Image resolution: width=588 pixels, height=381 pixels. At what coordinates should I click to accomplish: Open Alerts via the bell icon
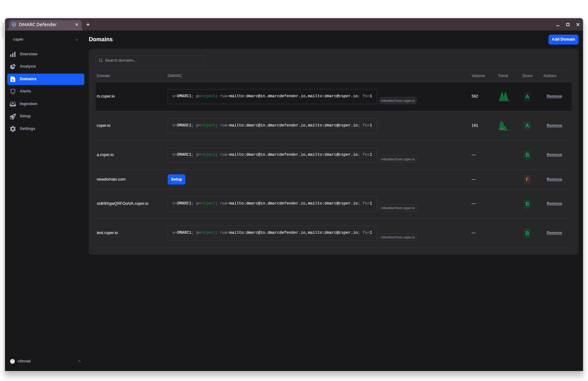(x=13, y=91)
